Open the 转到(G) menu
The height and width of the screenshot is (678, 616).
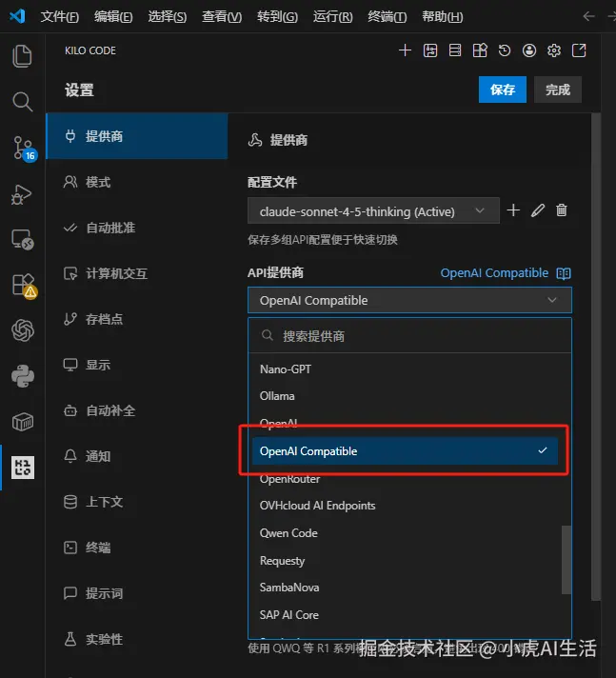click(277, 17)
